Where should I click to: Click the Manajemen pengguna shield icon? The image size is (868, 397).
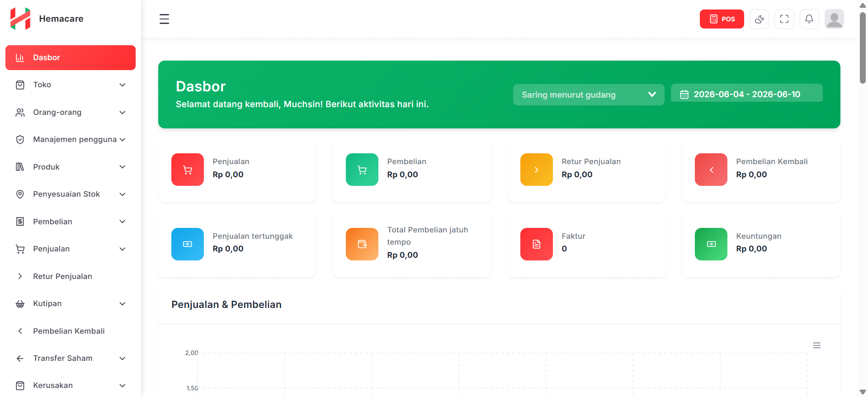click(x=20, y=140)
